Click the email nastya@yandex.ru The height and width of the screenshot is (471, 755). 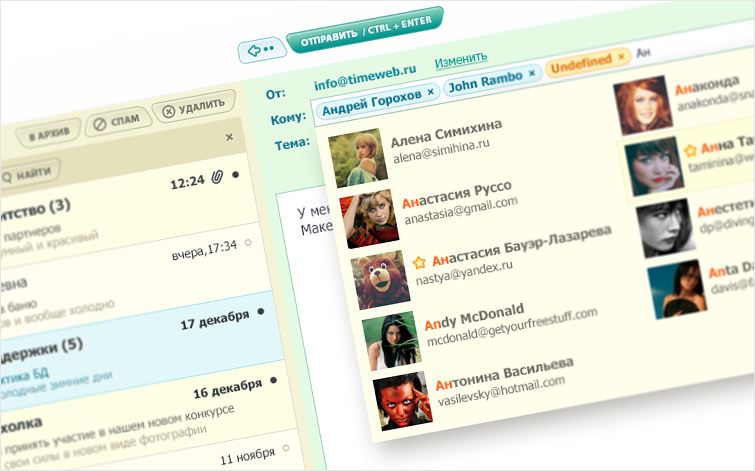pos(464,273)
